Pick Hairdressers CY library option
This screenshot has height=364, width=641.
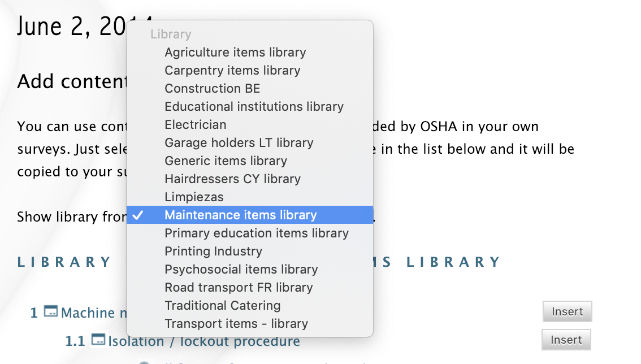click(x=232, y=179)
